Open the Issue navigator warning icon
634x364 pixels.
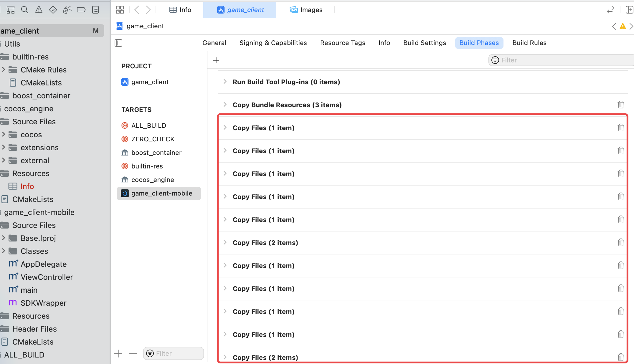pos(39,10)
